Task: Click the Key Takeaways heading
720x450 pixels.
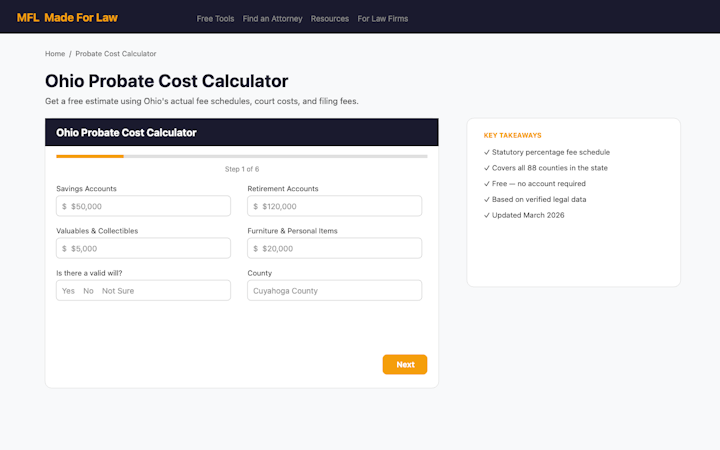Action: click(x=512, y=135)
